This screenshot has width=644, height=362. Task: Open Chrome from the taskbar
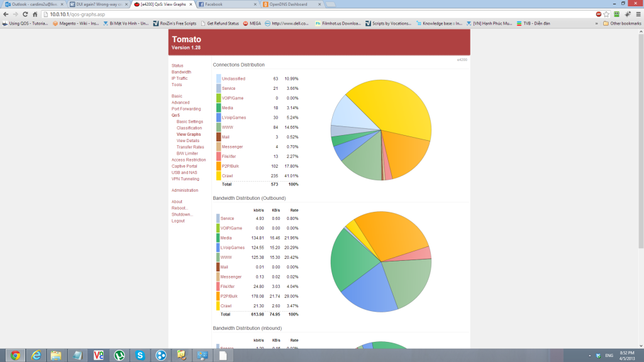pyautogui.click(x=15, y=355)
